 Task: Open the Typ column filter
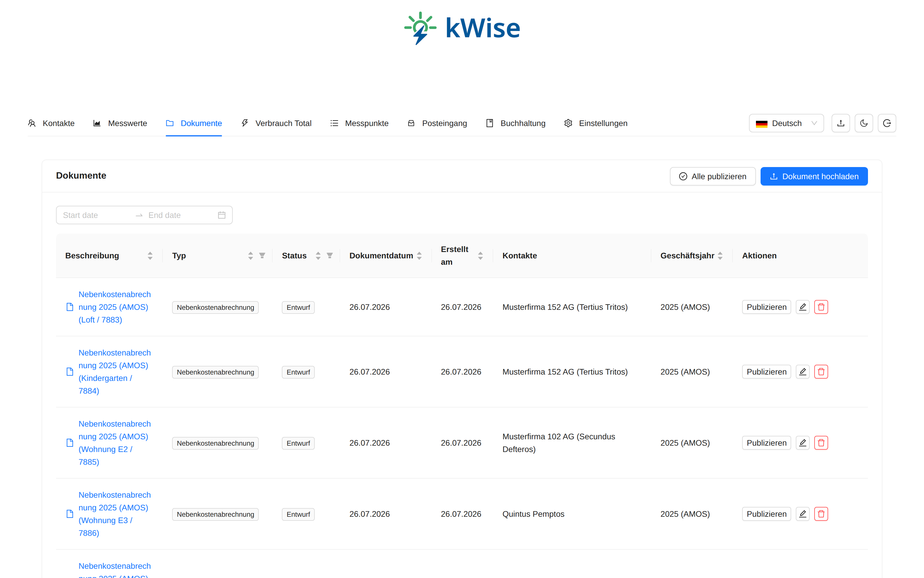click(x=262, y=255)
